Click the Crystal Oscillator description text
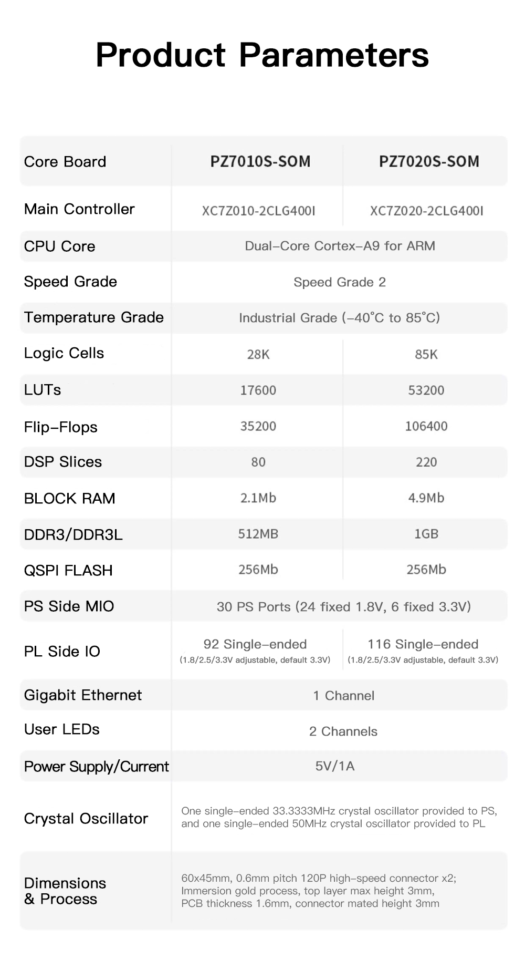The image size is (525, 980). pyautogui.click(x=339, y=817)
